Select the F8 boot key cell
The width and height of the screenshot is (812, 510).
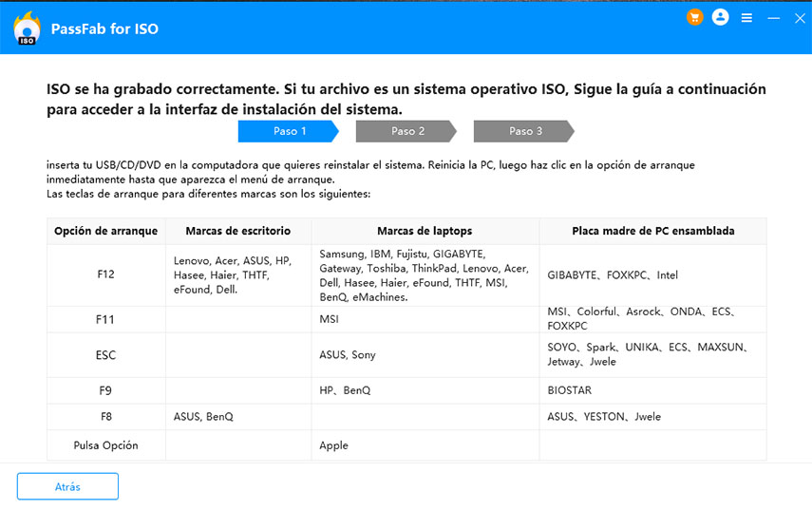pos(106,417)
